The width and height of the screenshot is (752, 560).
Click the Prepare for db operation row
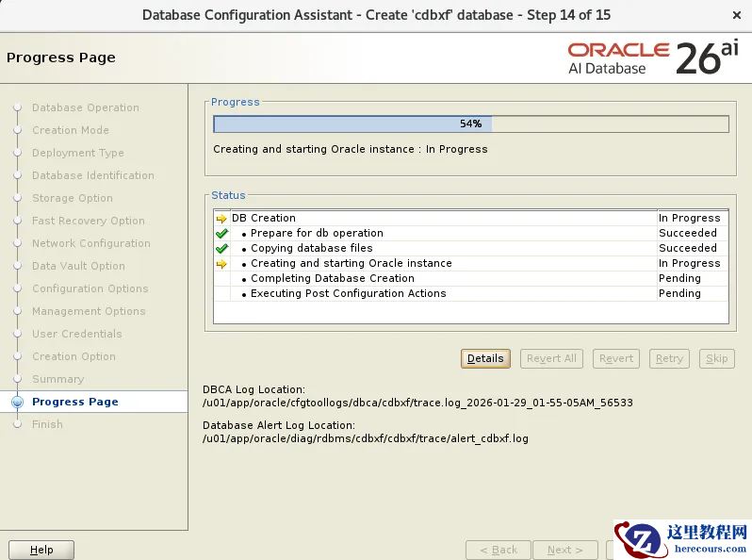(x=471, y=233)
